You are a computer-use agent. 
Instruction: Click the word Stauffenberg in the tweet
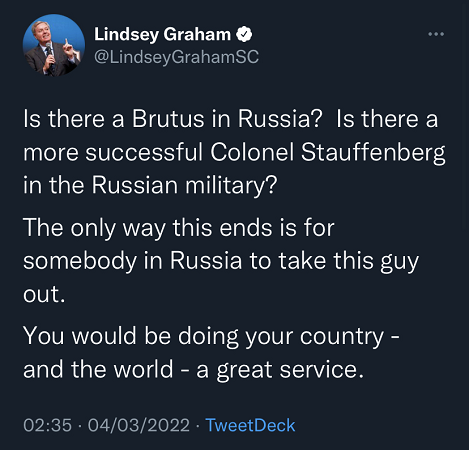click(373, 154)
